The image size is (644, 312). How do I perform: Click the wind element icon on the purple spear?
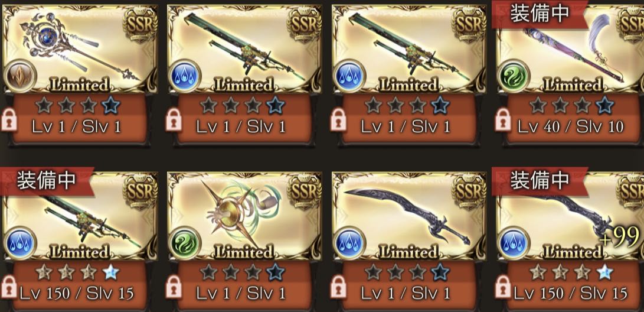point(514,76)
